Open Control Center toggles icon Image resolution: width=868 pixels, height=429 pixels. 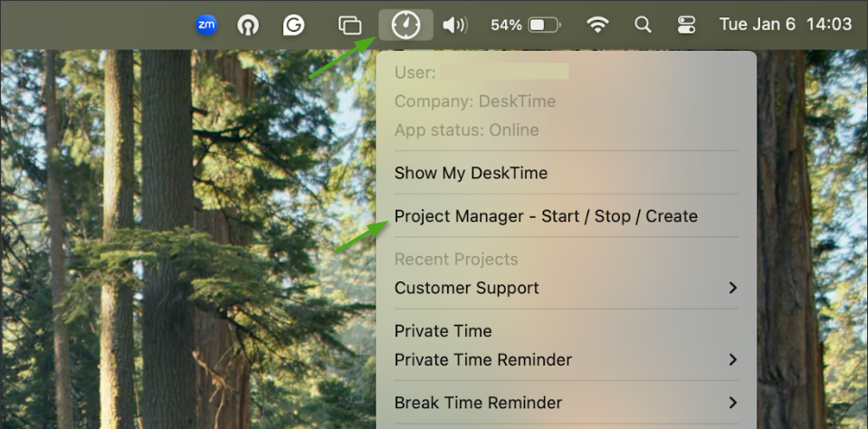pyautogui.click(x=686, y=24)
